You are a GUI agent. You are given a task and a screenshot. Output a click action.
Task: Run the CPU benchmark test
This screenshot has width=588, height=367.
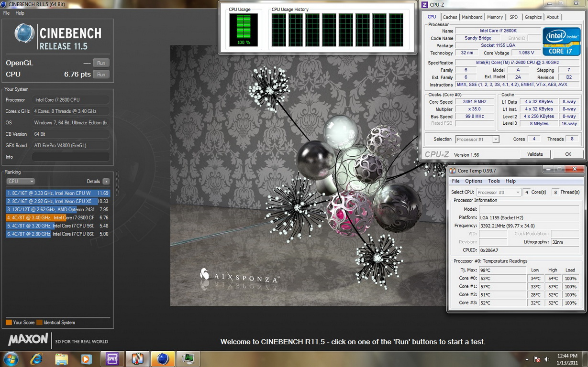pyautogui.click(x=101, y=75)
